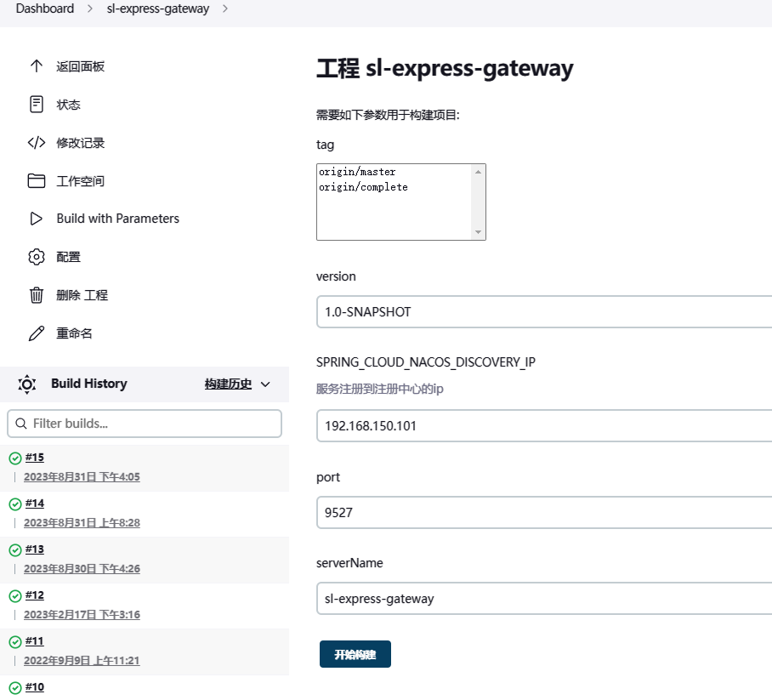The image size is (772, 700).
Task: Click the 开始构建 button
Action: pyautogui.click(x=355, y=654)
